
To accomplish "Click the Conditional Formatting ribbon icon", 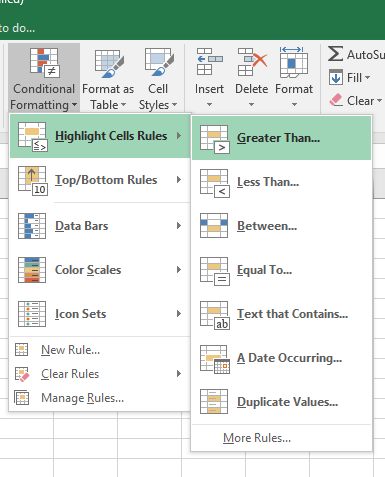I will [x=45, y=62].
